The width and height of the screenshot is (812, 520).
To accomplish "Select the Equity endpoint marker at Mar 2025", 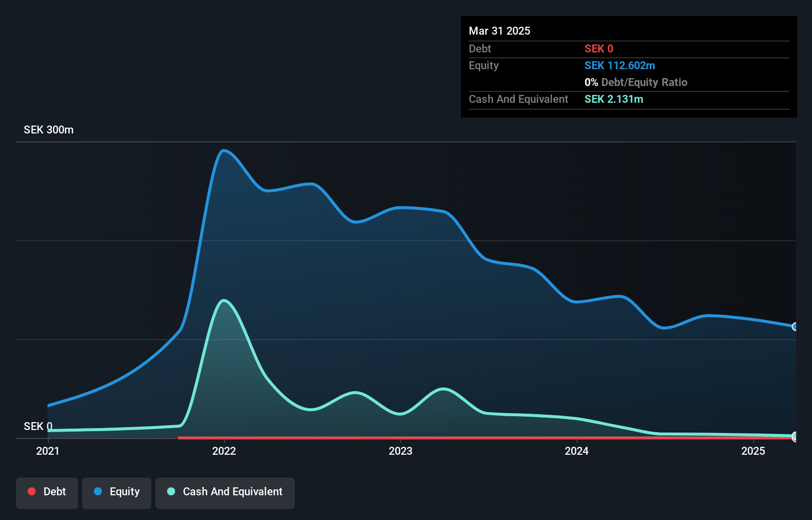I will pos(795,327).
